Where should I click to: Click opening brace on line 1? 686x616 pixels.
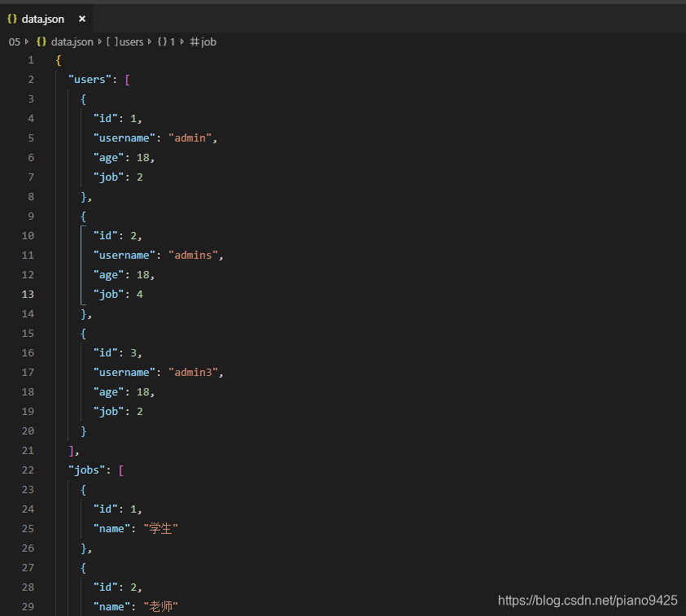click(x=59, y=60)
